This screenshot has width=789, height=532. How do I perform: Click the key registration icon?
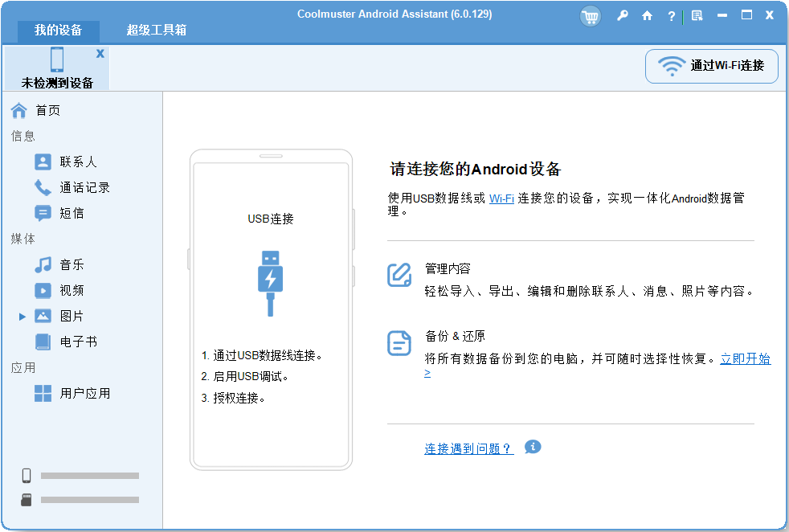click(x=623, y=15)
